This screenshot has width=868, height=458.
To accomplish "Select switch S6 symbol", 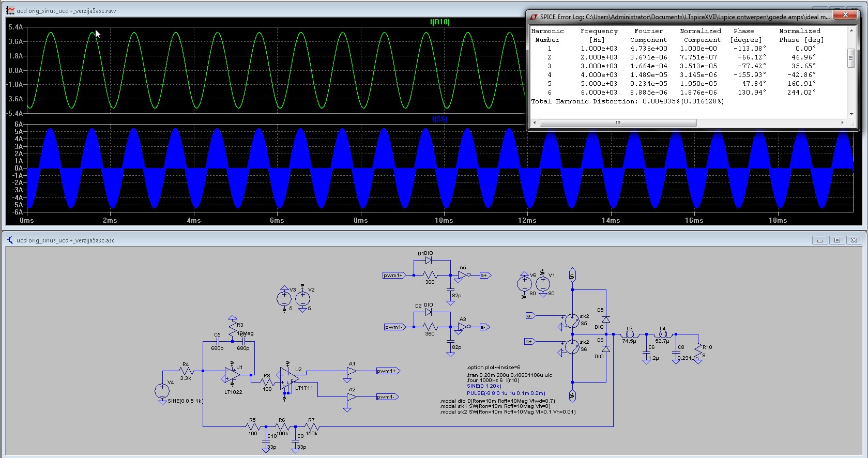I will (x=572, y=347).
